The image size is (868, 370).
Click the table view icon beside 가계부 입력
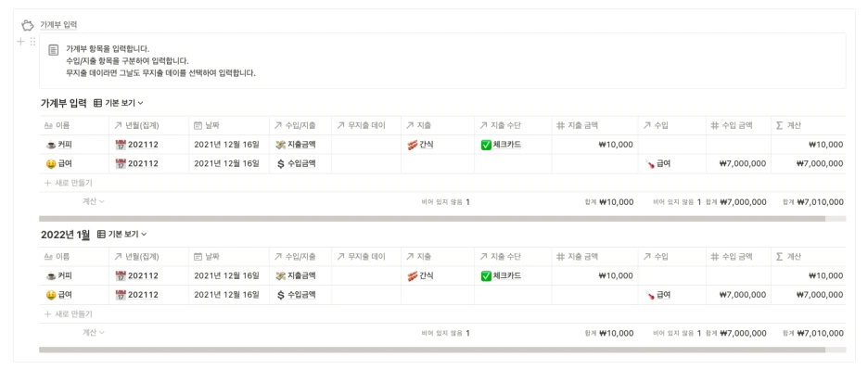click(x=98, y=103)
